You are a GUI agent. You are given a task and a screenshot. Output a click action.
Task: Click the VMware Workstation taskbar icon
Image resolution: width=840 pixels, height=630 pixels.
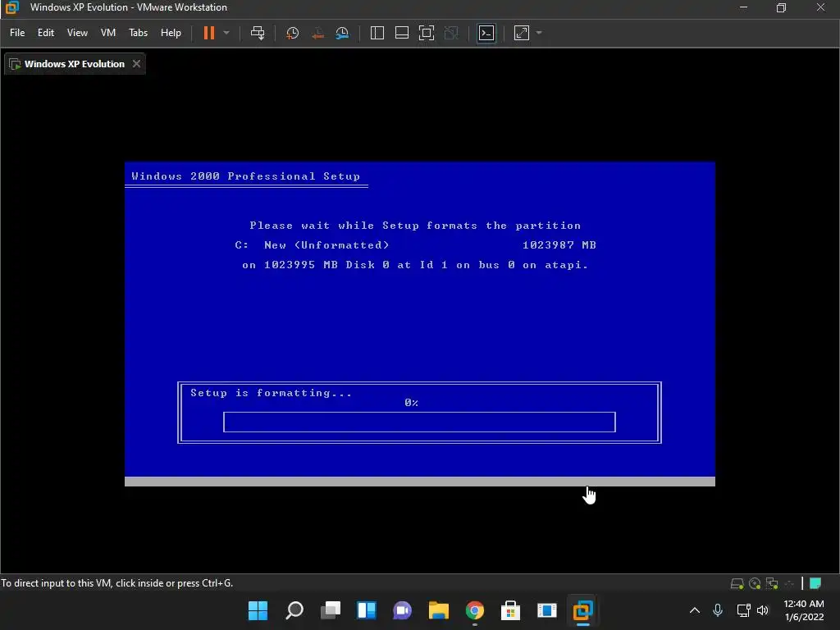(583, 610)
